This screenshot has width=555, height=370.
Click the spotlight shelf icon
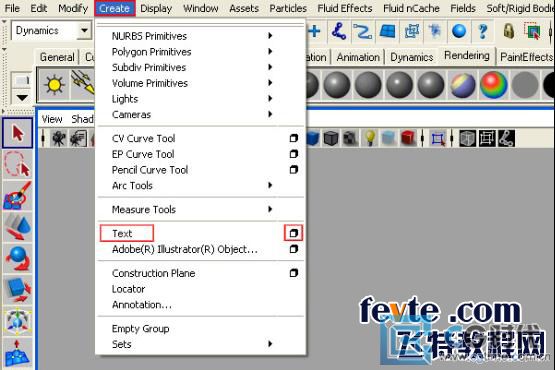[x=83, y=84]
